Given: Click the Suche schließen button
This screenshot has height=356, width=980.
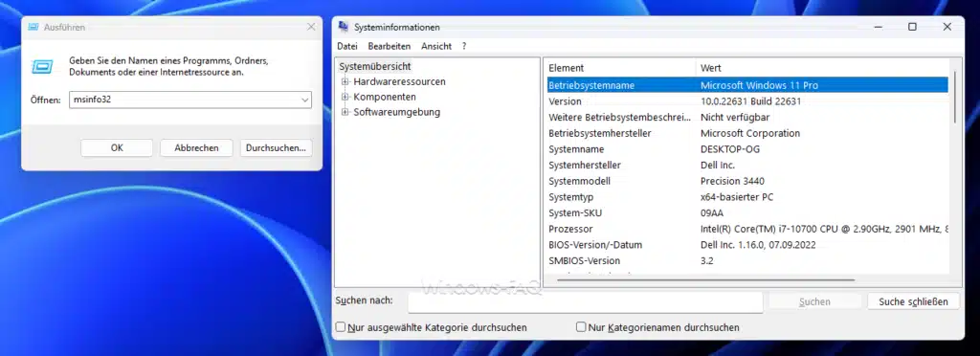Looking at the screenshot, I should (913, 301).
